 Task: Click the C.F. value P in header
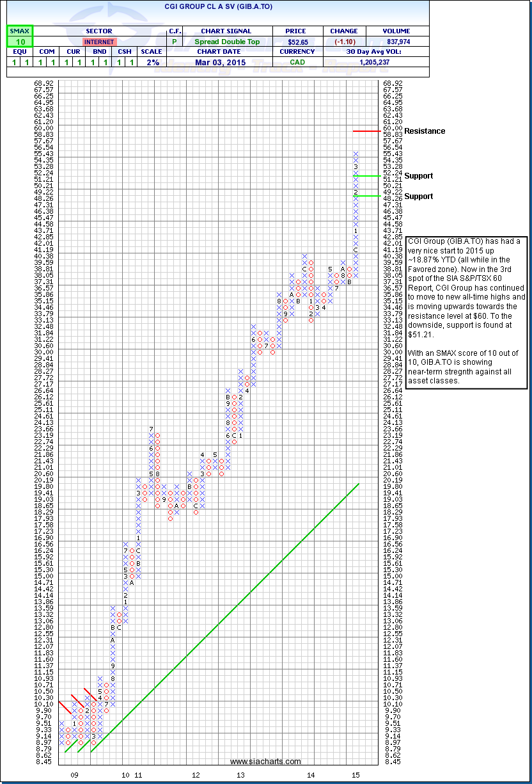click(x=175, y=42)
